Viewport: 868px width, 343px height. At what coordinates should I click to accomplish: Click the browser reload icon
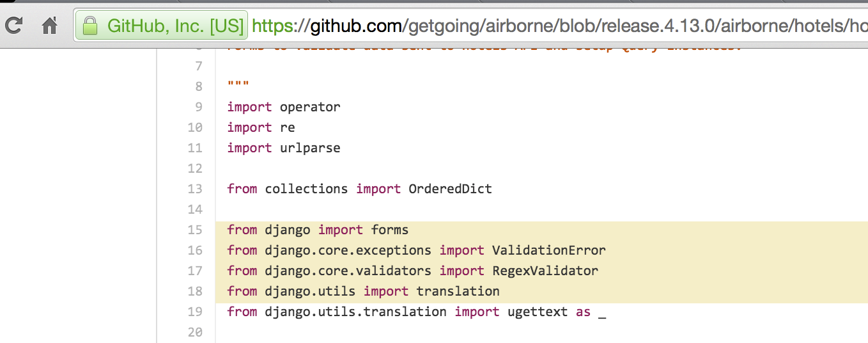click(x=14, y=26)
